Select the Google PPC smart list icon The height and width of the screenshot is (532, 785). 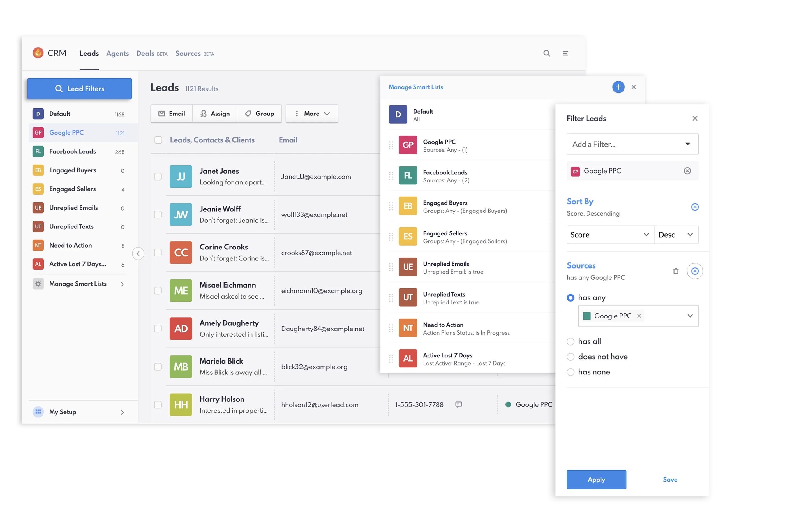38,132
